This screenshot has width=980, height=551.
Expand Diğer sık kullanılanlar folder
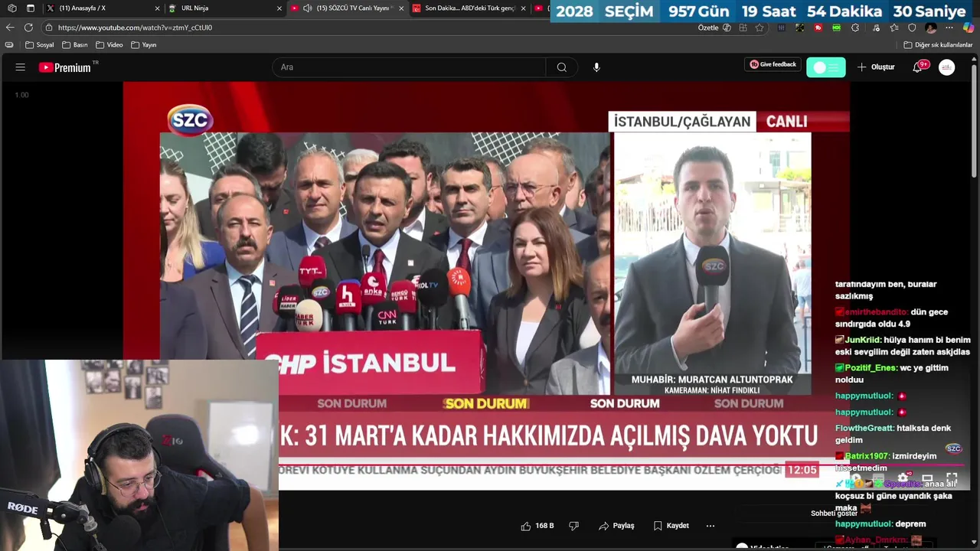pos(938,45)
